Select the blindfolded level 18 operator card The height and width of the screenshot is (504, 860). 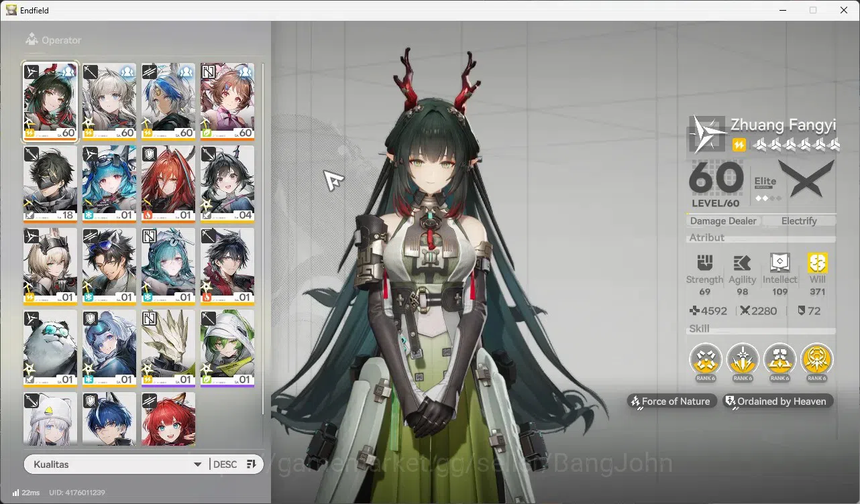point(50,184)
